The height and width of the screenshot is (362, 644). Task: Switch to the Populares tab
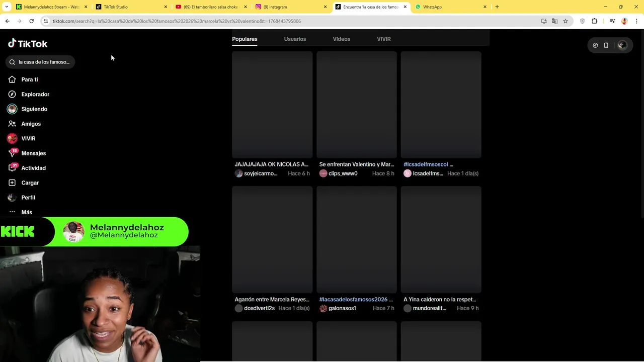pos(245,39)
